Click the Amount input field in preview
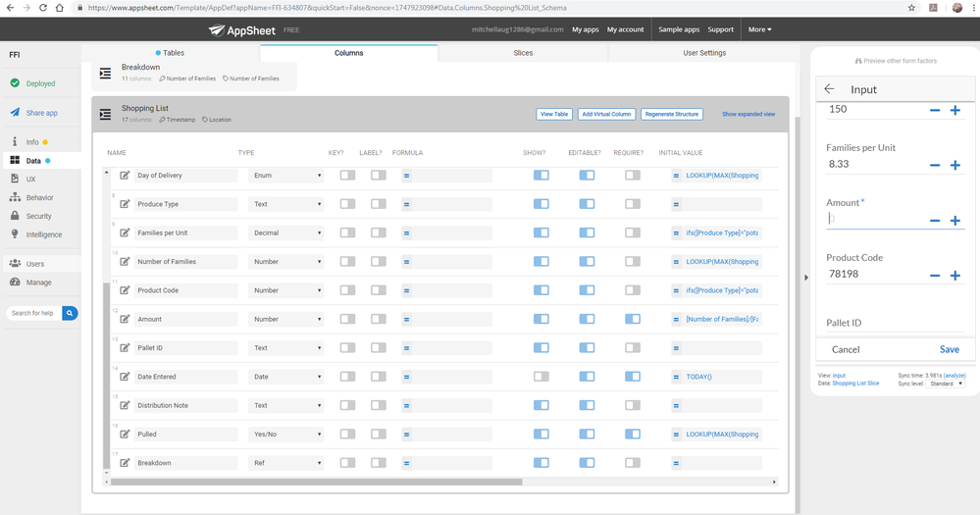The width and height of the screenshot is (980, 515). (x=875, y=219)
